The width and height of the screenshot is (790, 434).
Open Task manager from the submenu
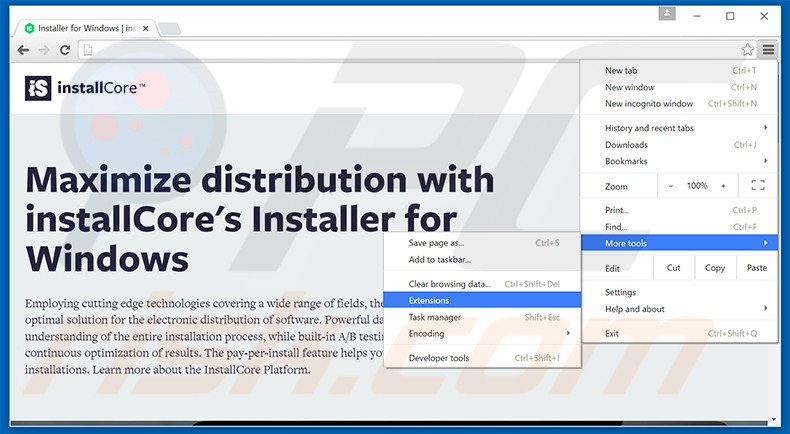(x=482, y=317)
